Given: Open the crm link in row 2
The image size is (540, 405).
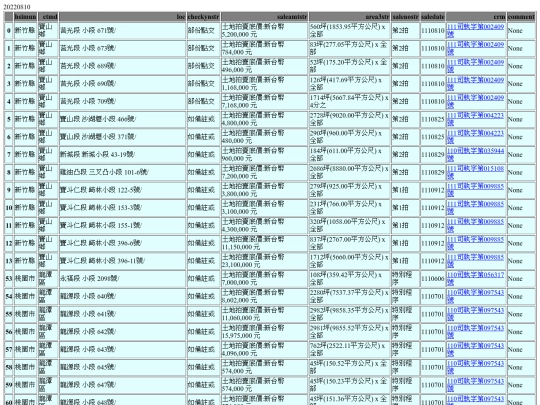Looking at the screenshot, I should tap(475, 66).
